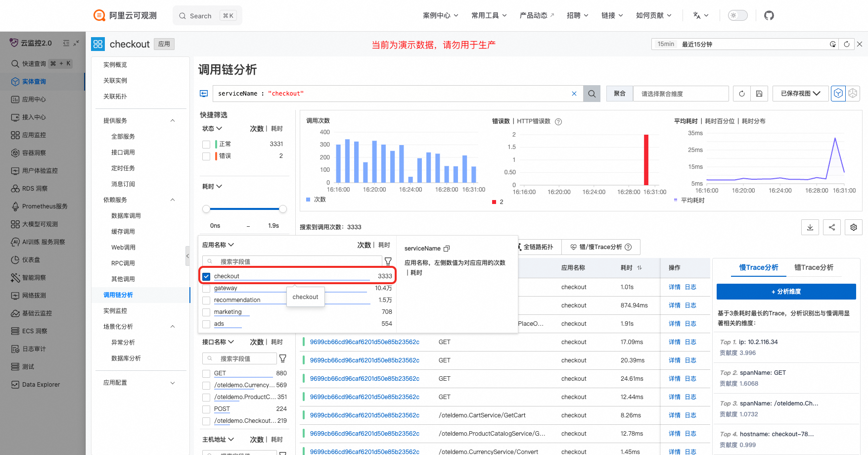The image size is (868, 455).
Task: Open the language translation menu icon
Action: [700, 15]
